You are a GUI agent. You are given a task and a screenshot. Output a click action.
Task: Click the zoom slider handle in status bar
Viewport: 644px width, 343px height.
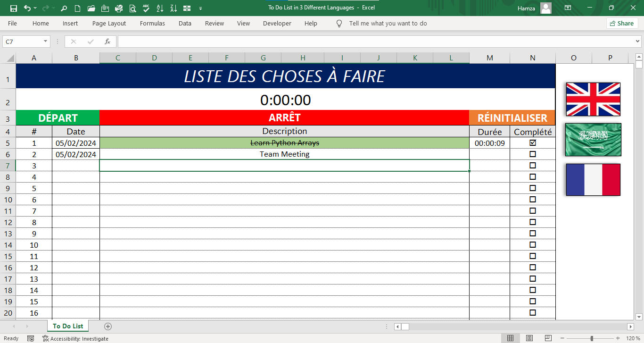click(592, 338)
